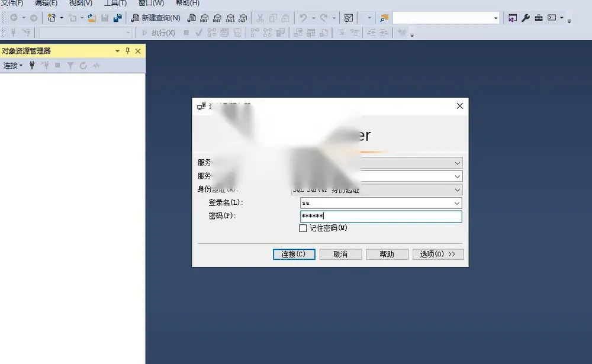Click the 连接(C) button
This screenshot has height=364, width=592.
click(x=294, y=254)
